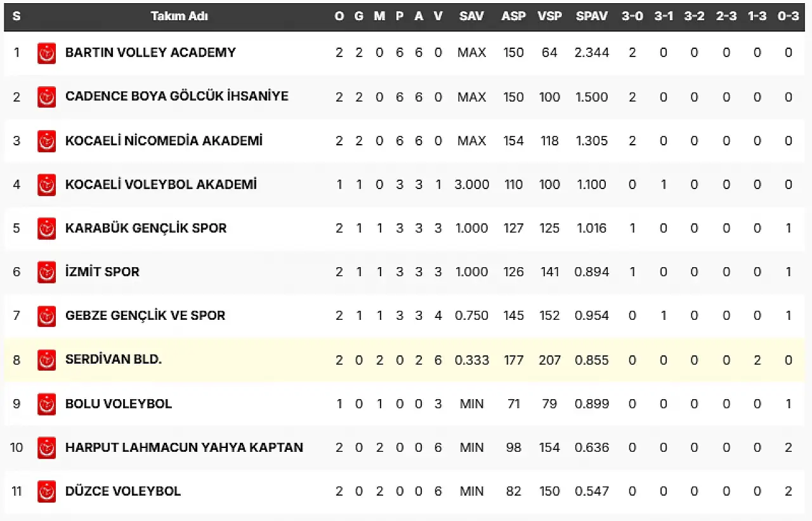812x521 pixels.
Task: Click the Düzce Voleybol team logo
Action: [46, 492]
